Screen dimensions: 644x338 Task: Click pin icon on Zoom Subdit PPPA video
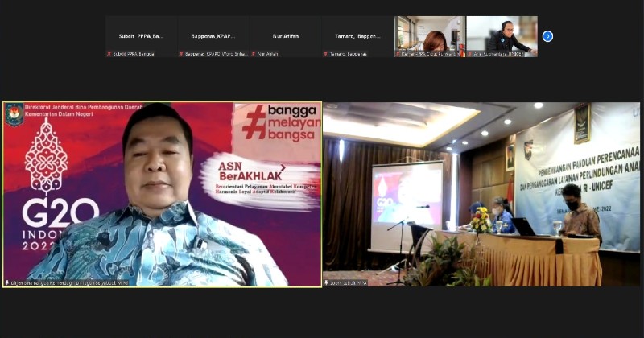tap(327, 283)
